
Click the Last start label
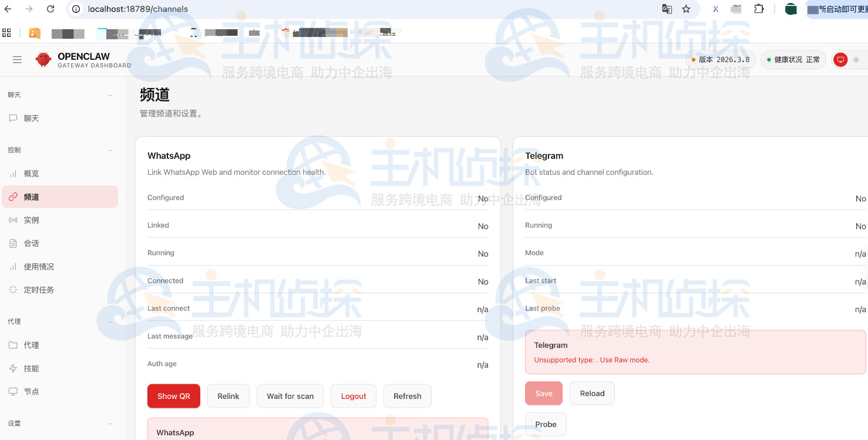click(x=541, y=280)
